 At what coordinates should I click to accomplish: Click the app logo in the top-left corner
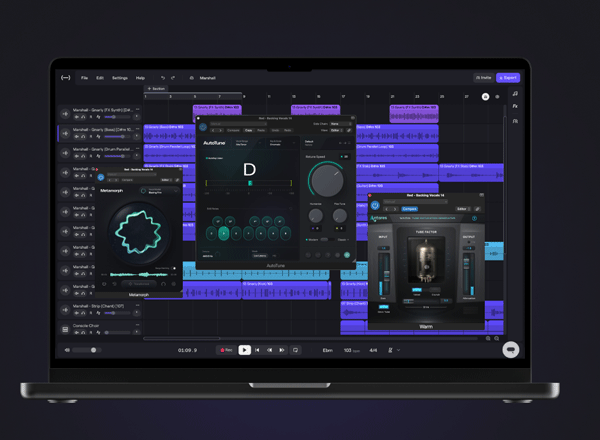click(65, 78)
